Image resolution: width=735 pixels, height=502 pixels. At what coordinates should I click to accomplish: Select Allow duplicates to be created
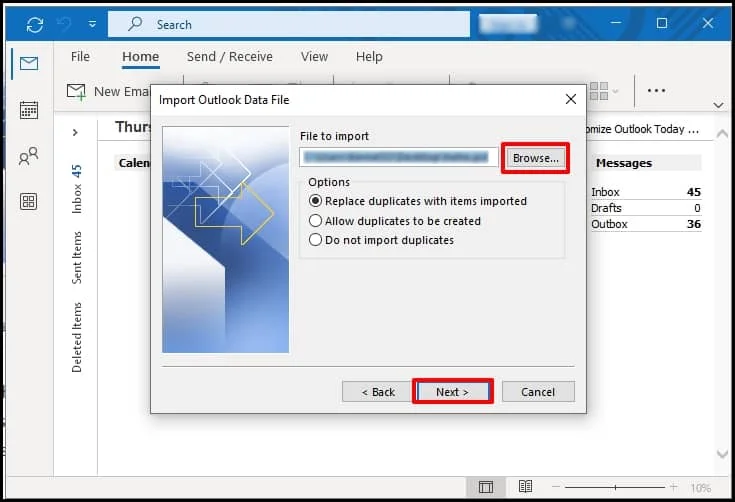pos(316,221)
